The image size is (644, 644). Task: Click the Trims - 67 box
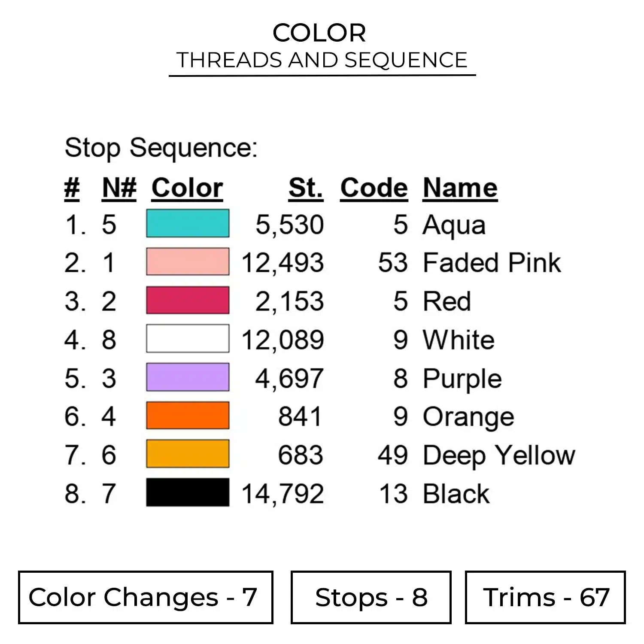(x=545, y=597)
